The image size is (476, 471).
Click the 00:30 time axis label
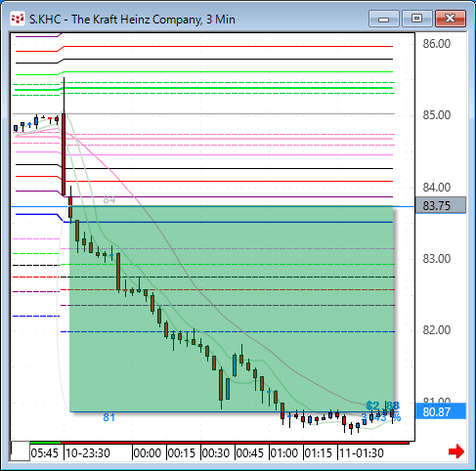point(216,452)
